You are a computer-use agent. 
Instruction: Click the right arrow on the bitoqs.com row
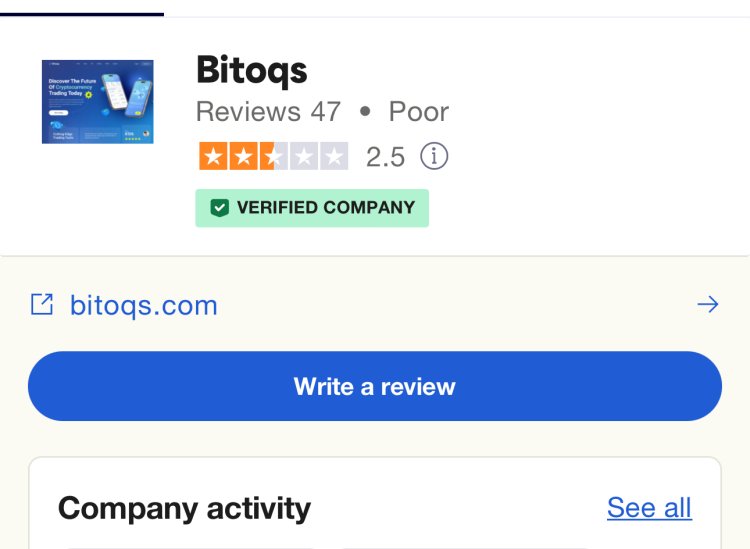(708, 304)
